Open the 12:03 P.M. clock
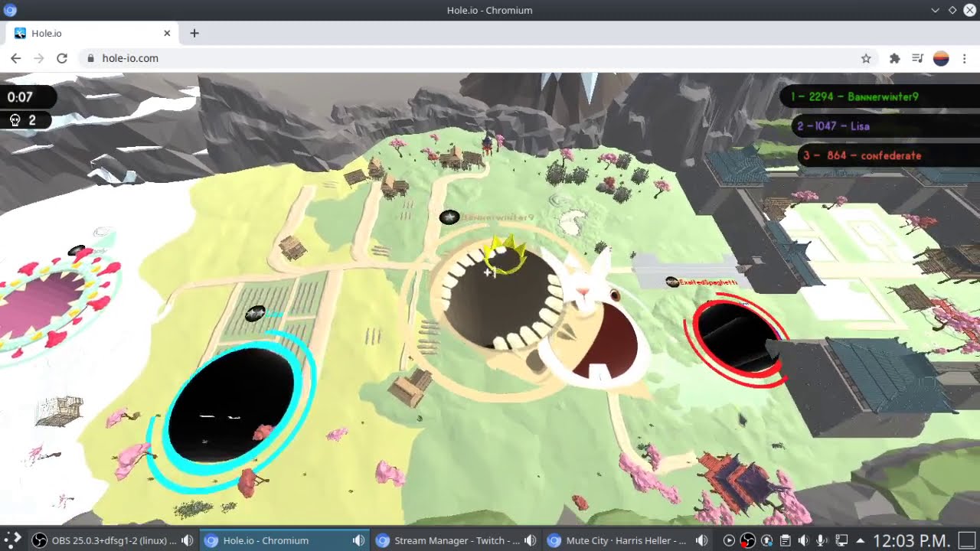 tap(912, 540)
